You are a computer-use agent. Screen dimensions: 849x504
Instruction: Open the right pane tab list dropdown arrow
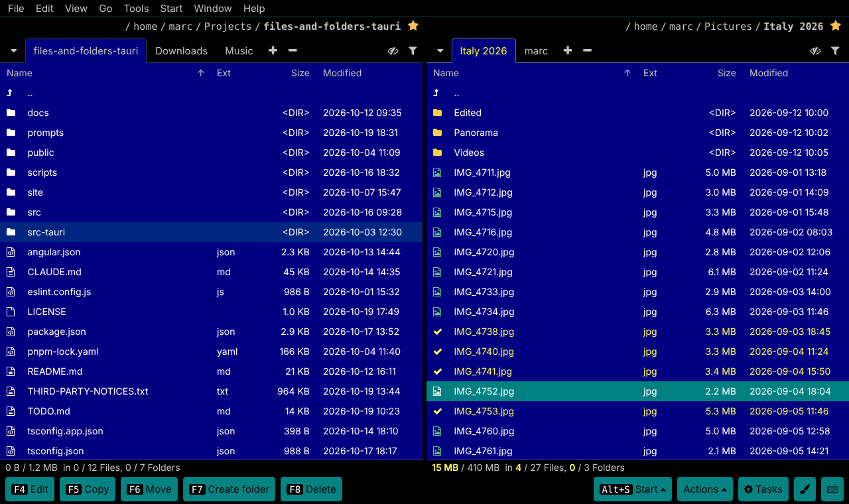coord(440,51)
